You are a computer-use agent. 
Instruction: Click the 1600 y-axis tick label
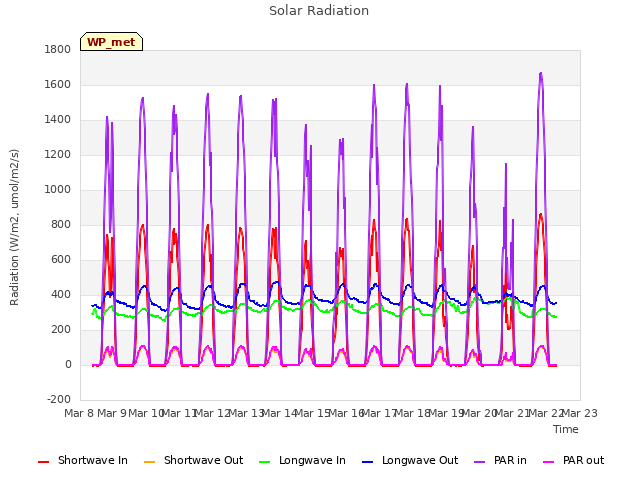coord(58,84)
